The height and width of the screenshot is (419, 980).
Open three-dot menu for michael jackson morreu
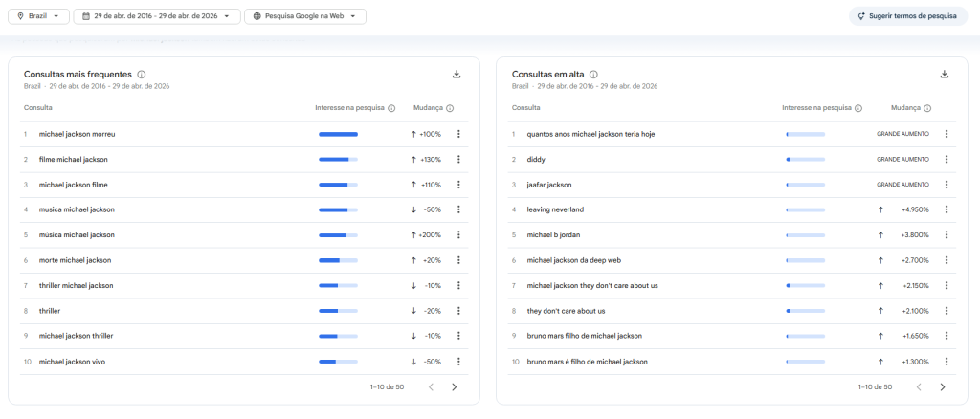(458, 134)
